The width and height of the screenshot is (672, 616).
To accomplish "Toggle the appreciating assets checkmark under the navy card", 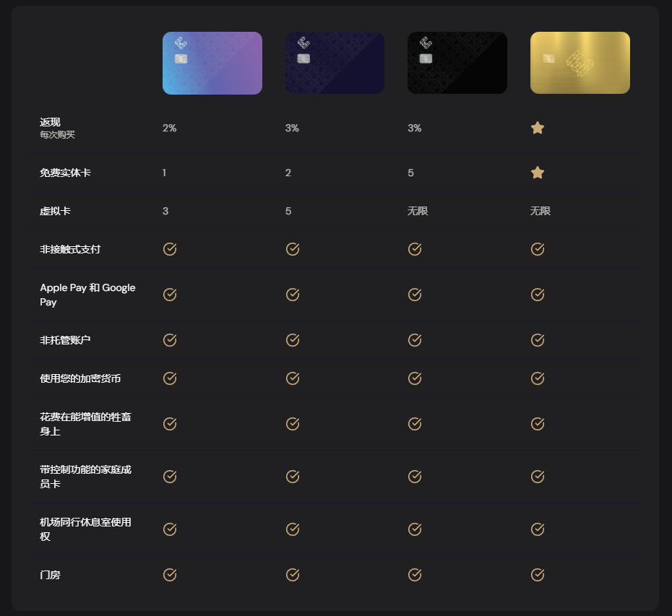I will point(292,424).
